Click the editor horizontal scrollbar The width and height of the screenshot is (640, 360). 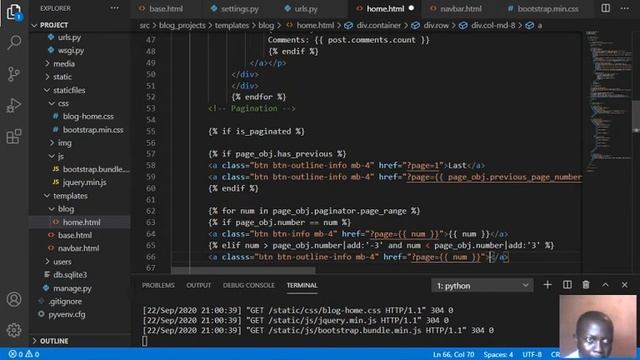point(243,270)
